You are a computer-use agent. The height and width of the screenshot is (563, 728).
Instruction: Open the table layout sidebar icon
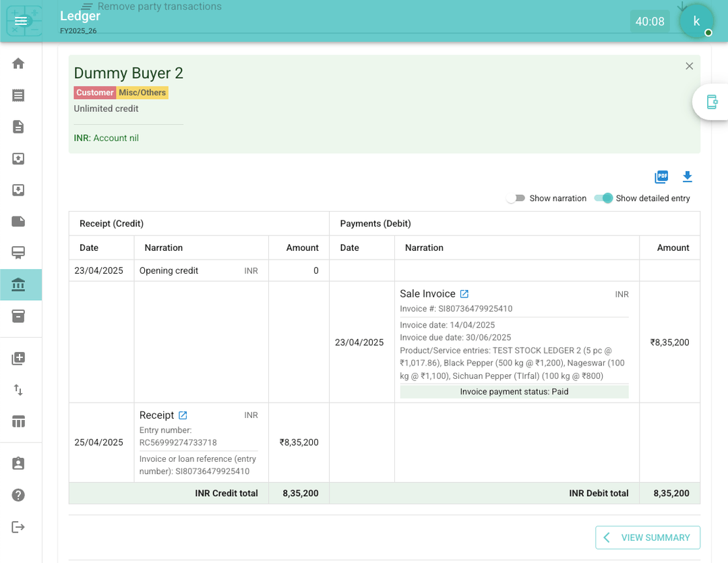18,422
